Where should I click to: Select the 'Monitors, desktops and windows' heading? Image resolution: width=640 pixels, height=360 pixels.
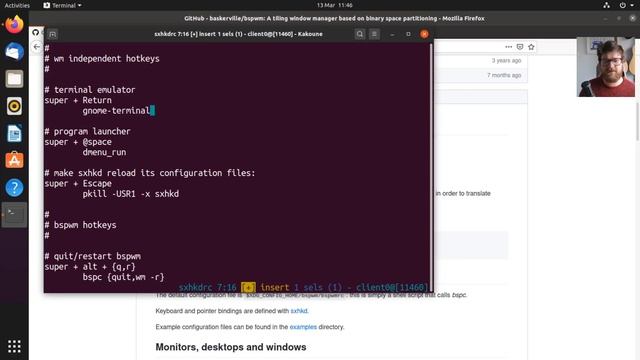231,347
